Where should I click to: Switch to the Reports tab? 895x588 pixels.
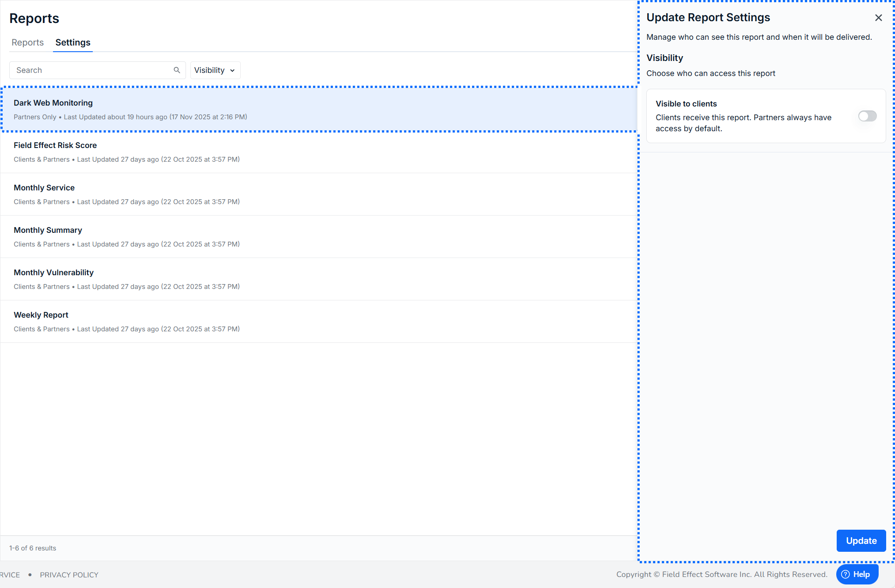point(27,42)
